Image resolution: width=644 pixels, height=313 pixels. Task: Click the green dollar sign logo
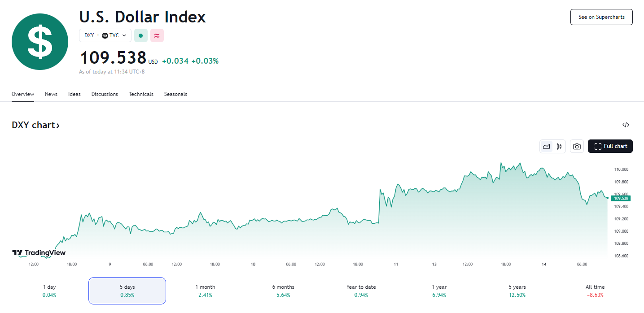point(40,42)
